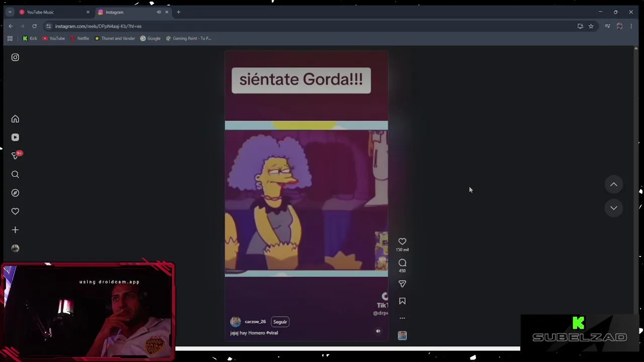
Task: Share the reel with paper plane icon
Action: pos(402,284)
